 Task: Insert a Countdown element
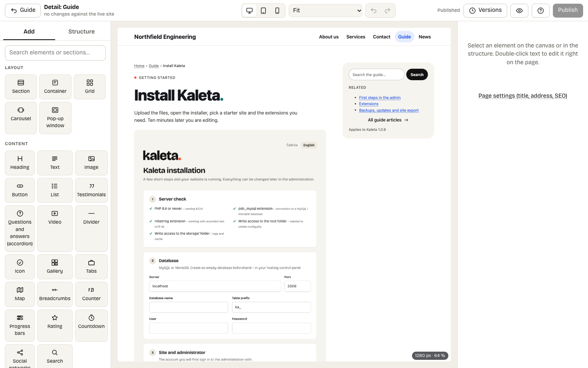point(91,325)
